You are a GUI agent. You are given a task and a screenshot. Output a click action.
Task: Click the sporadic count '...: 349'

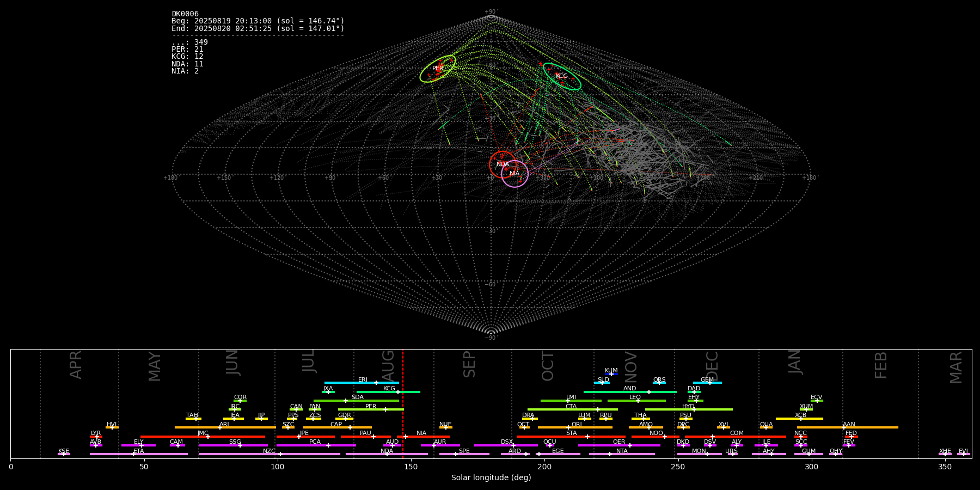[189, 42]
